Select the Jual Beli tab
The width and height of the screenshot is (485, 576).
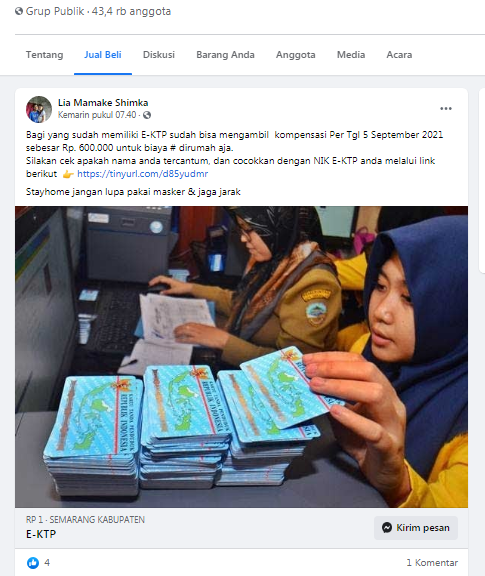pyautogui.click(x=103, y=55)
